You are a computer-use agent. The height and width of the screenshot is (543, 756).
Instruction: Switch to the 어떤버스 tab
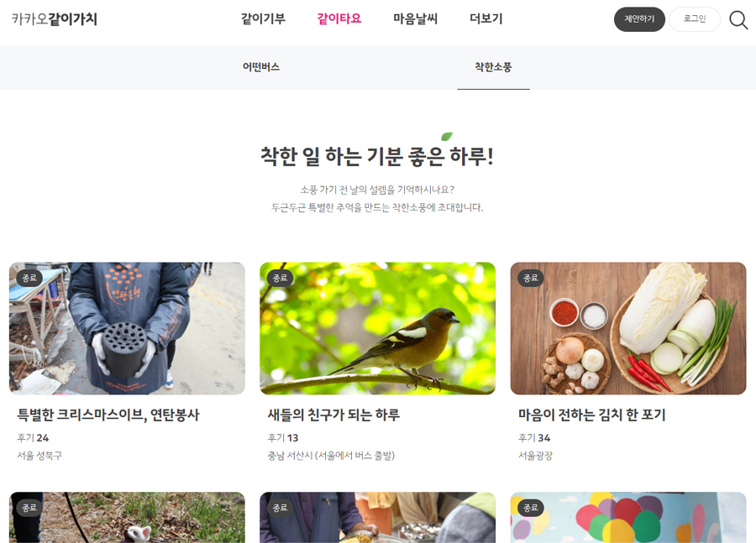coord(261,67)
